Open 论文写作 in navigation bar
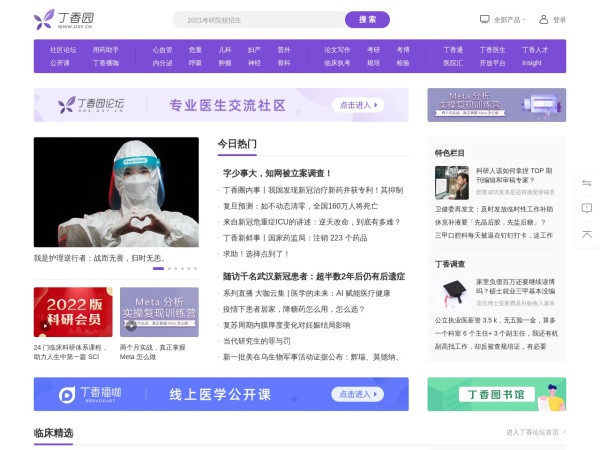The width and height of the screenshot is (600, 450). (x=337, y=50)
